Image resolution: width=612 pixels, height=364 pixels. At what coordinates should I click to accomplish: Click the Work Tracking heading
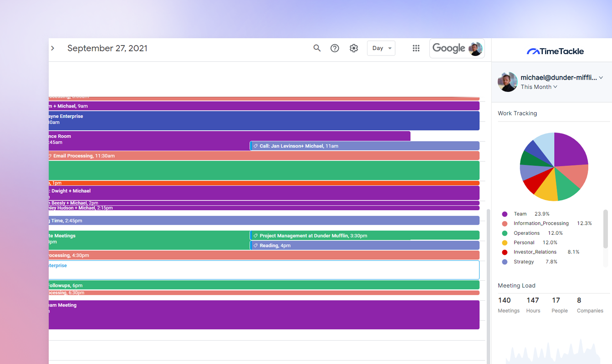click(517, 113)
